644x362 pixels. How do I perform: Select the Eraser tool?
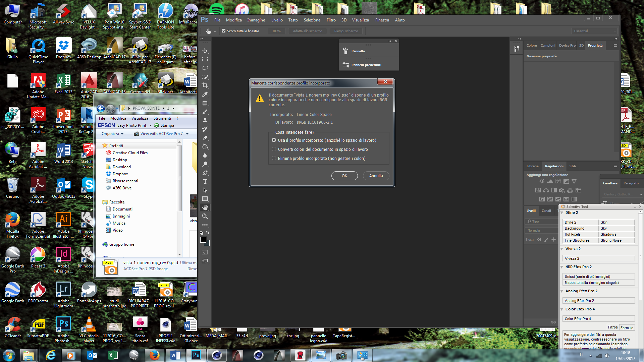pyautogui.click(x=205, y=138)
